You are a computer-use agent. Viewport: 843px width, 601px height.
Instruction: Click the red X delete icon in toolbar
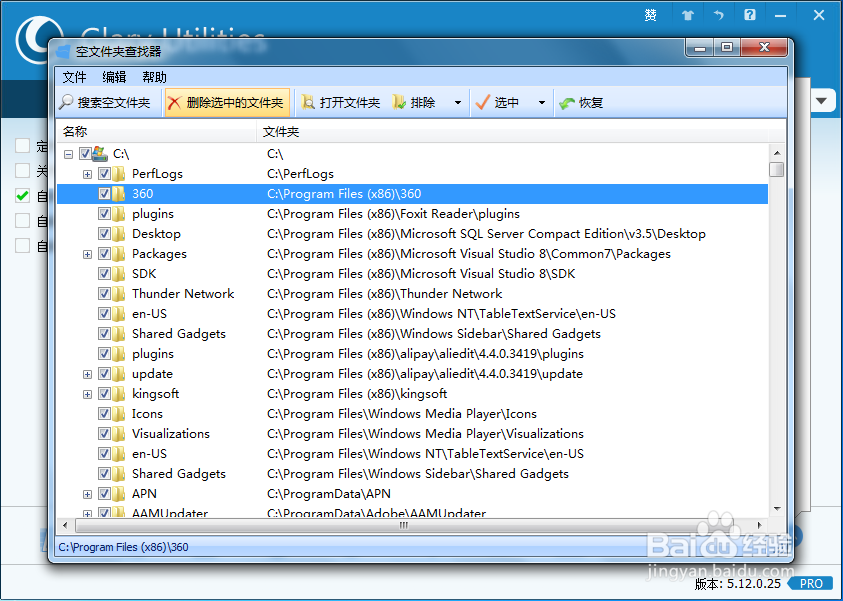(x=175, y=103)
